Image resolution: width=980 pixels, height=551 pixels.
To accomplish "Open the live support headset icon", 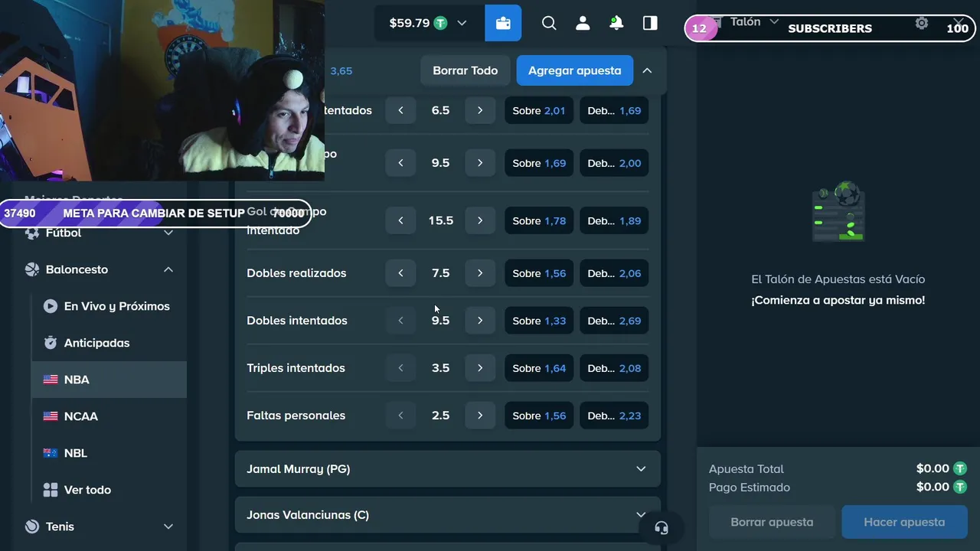I will tap(661, 528).
